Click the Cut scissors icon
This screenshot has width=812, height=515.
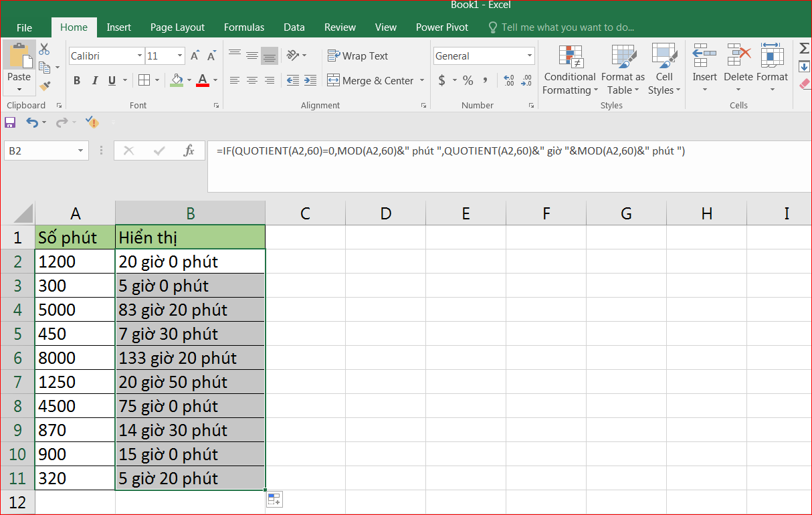[44, 49]
